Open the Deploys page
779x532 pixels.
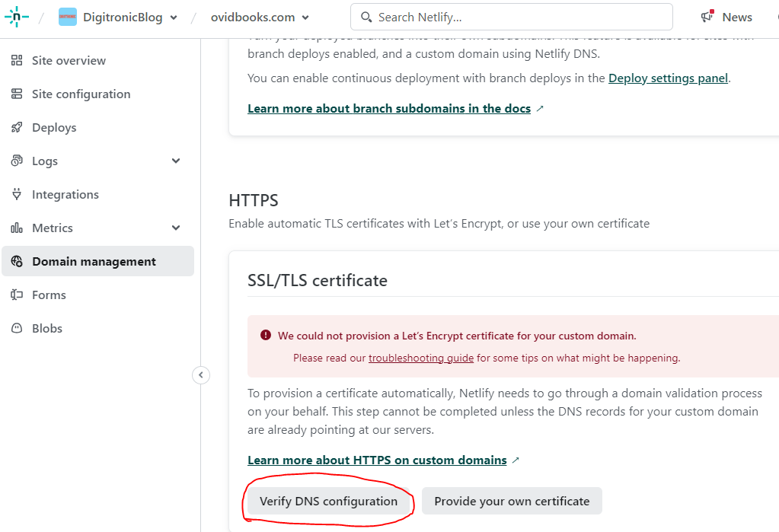(x=54, y=128)
